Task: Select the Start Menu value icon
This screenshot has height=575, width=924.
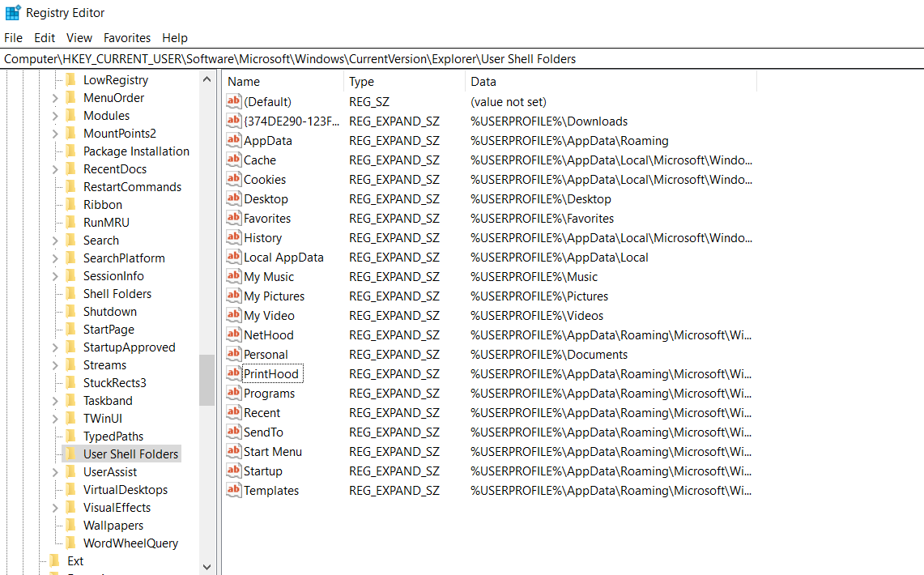Action: 234,451
